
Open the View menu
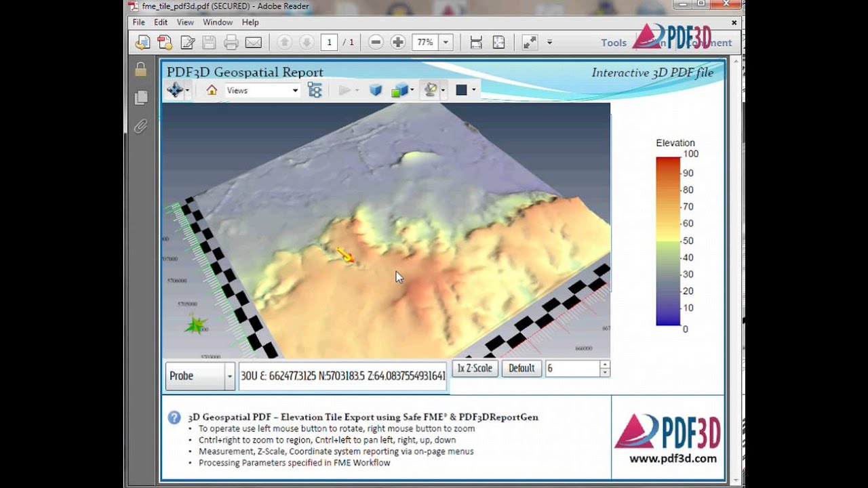tap(185, 22)
